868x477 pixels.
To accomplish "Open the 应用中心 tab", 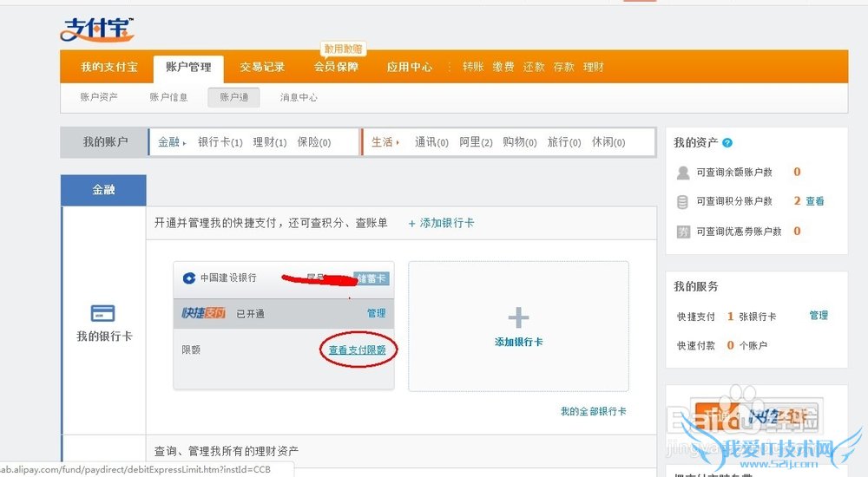I will [409, 67].
